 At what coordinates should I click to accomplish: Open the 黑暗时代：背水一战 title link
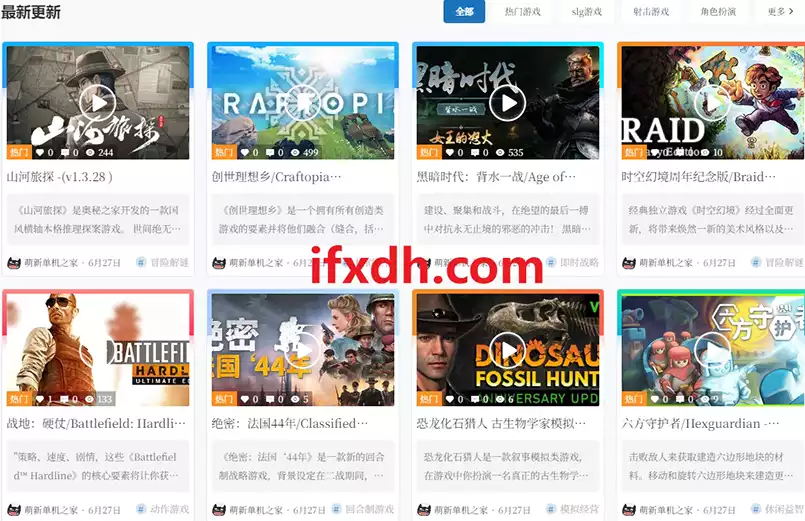click(496, 177)
